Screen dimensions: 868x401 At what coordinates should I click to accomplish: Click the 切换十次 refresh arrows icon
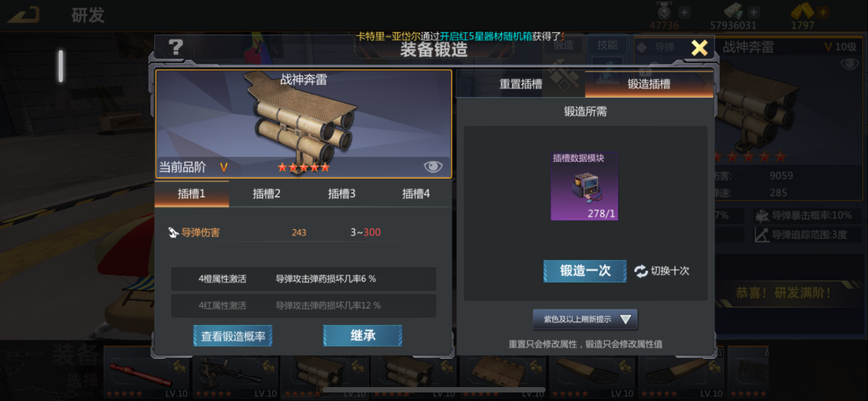641,271
